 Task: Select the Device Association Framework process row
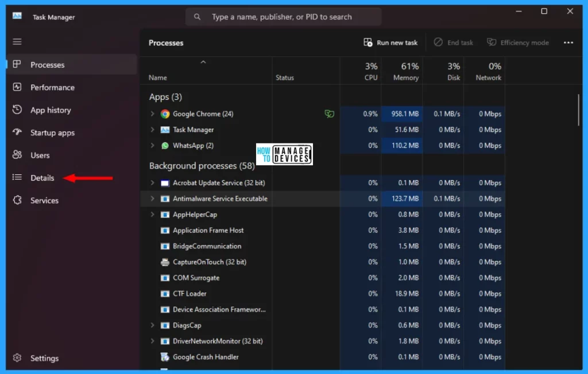tap(323, 310)
